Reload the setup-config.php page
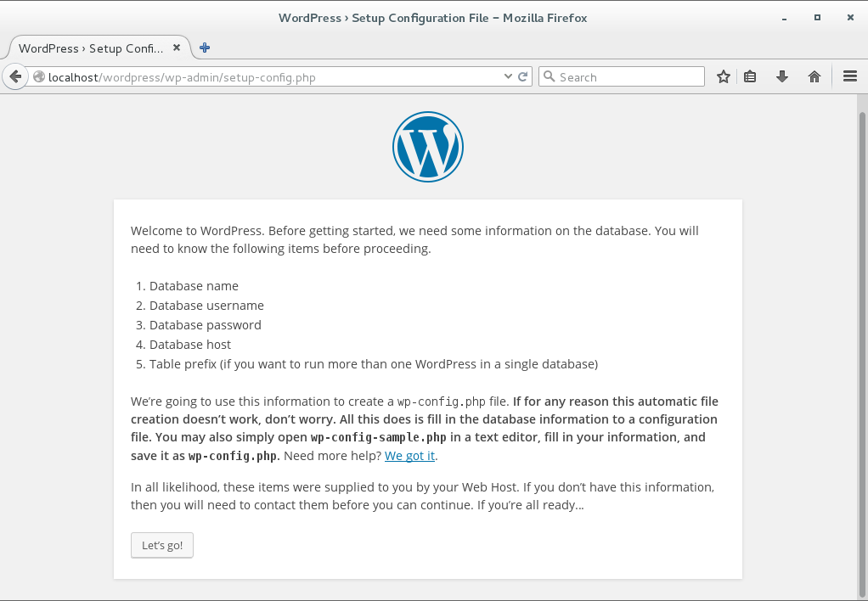Screen dimensions: 868x601 point(521,76)
